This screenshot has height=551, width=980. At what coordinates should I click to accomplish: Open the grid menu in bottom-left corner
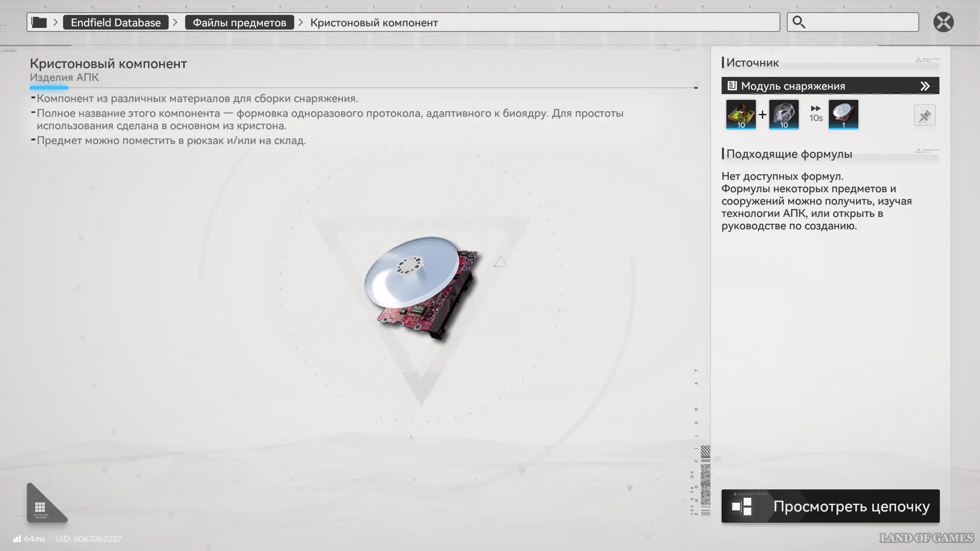pyautogui.click(x=40, y=507)
